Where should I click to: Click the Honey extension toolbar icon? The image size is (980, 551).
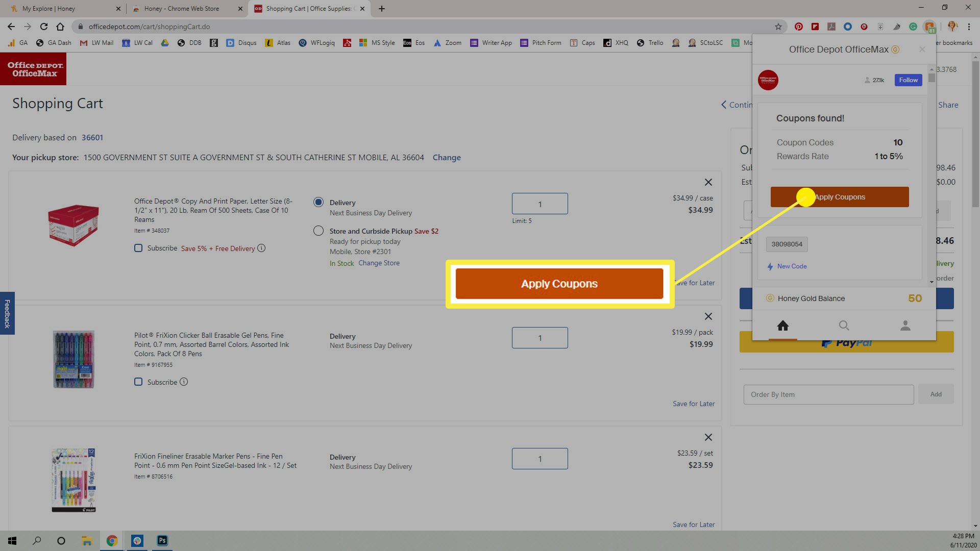coord(930,26)
